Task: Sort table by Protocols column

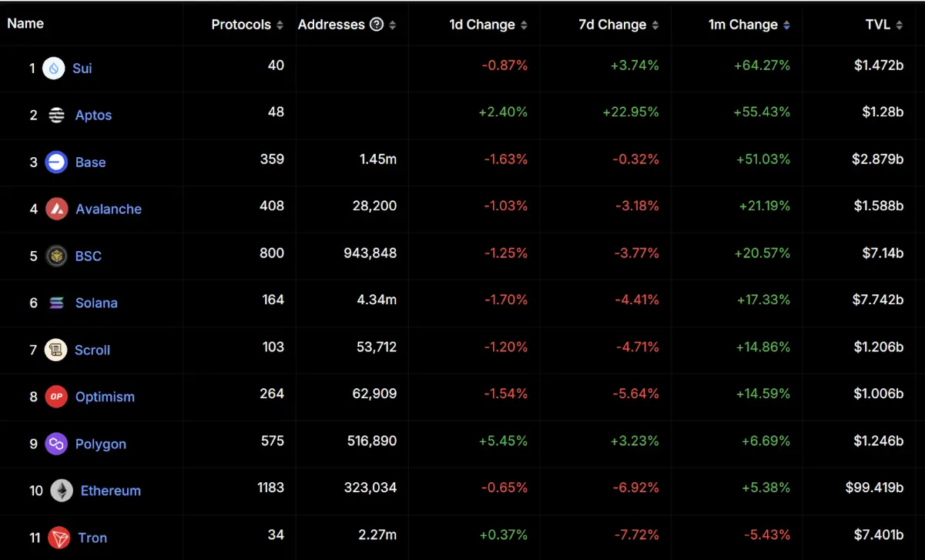Action: [x=247, y=25]
